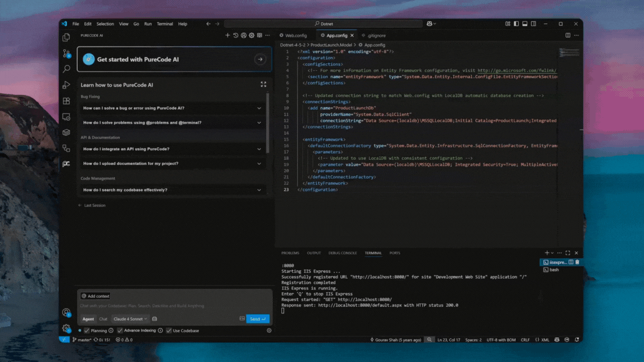Toggle the Advance Indexing checkbox

[x=120, y=330]
